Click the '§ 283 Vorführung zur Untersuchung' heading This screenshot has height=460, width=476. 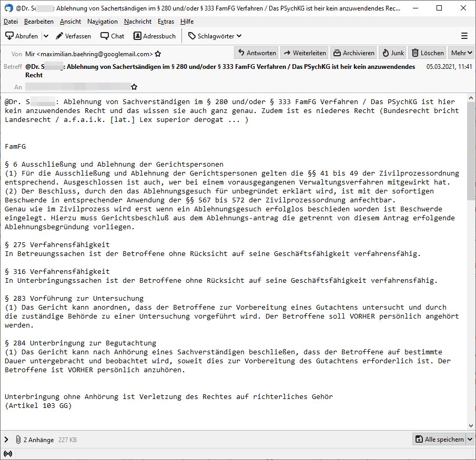point(74,298)
